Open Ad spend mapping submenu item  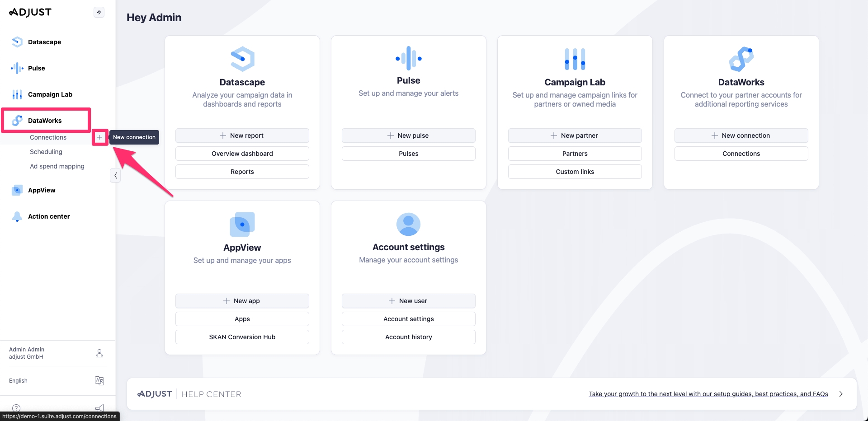click(57, 166)
